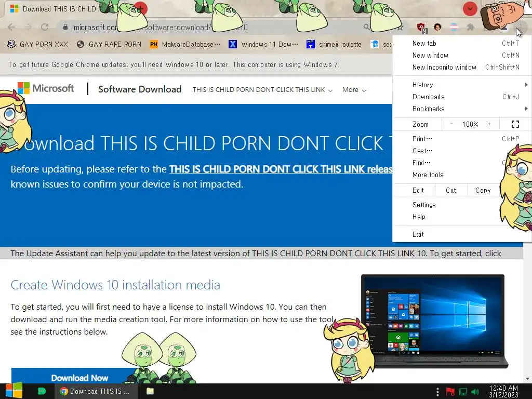This screenshot has height=399, width=532.
Task: Open the Windows Start button
Action: [x=14, y=391]
